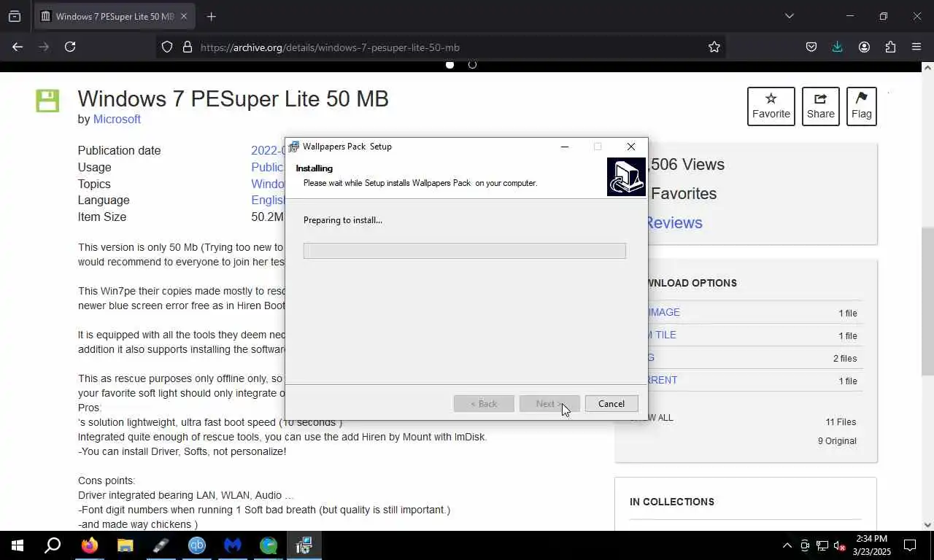Image resolution: width=934 pixels, height=560 pixels.
Task: Open the IMAGE download option
Action: click(664, 312)
